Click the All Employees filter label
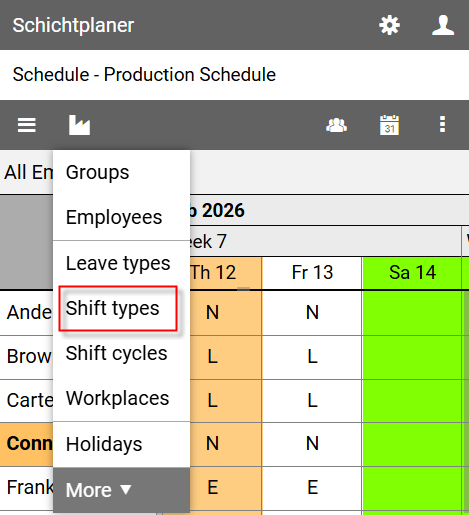 28,172
